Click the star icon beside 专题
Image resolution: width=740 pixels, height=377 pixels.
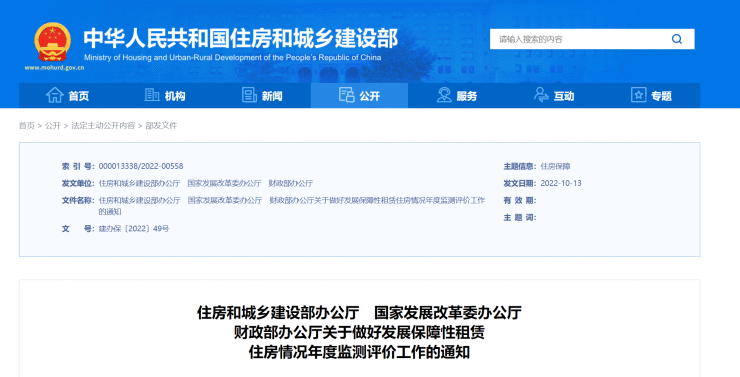click(639, 95)
